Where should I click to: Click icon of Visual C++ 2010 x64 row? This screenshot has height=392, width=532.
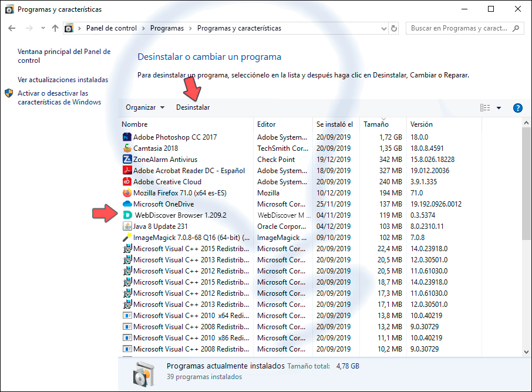coord(127,316)
